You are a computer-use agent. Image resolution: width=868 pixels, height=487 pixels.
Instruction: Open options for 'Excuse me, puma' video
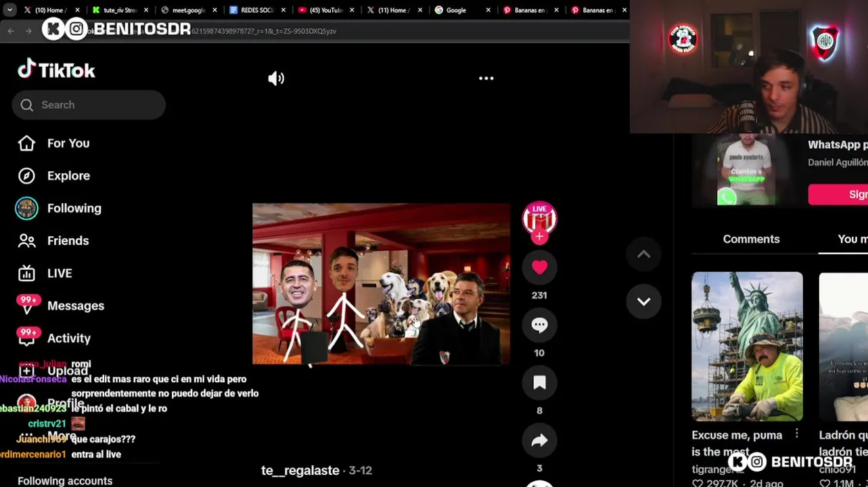pos(796,434)
